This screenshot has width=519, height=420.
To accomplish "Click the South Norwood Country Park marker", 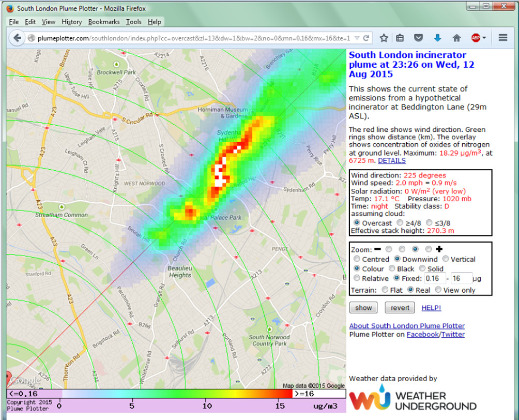I will (x=270, y=329).
